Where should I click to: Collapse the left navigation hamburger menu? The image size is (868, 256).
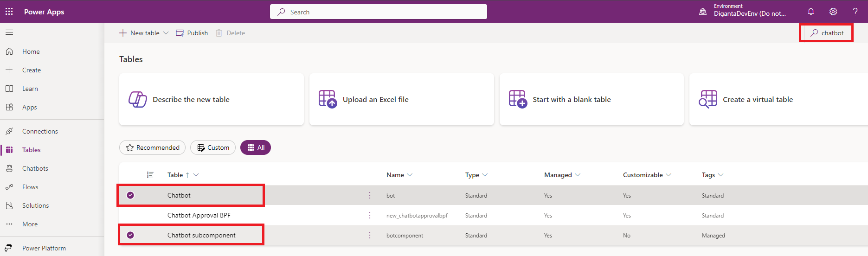(9, 32)
